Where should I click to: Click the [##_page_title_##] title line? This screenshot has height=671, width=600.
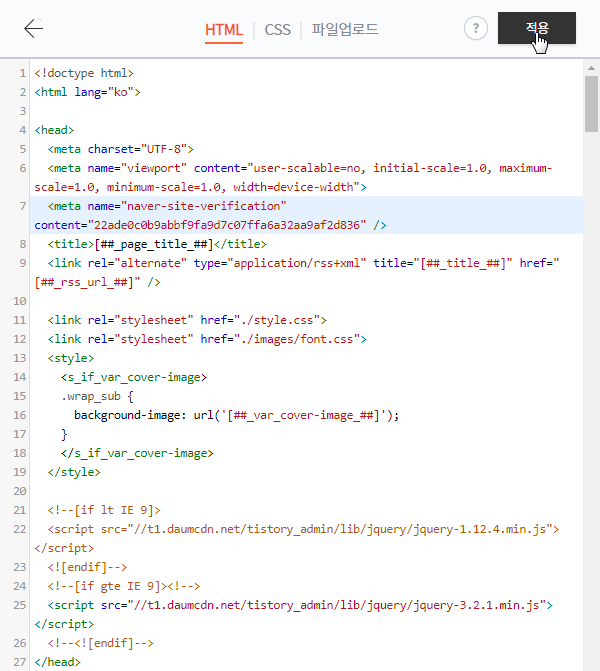[x=157, y=244]
